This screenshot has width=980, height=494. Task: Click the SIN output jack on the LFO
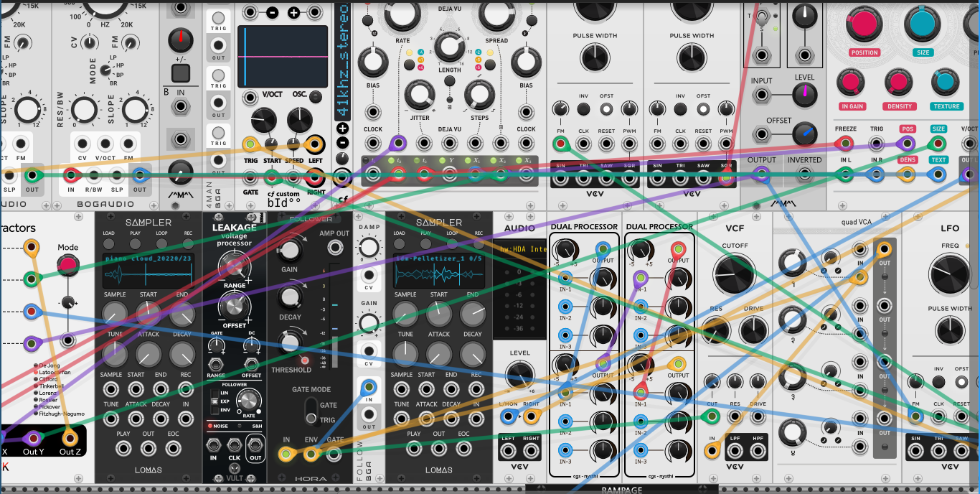[915, 451]
